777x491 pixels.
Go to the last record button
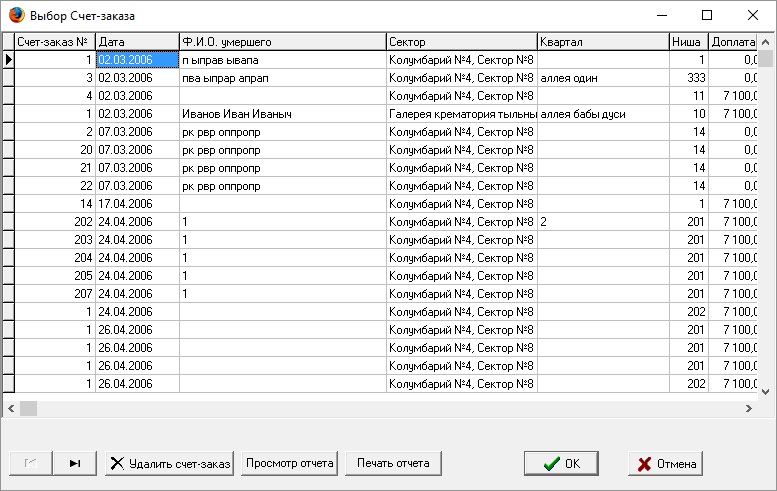(75, 463)
